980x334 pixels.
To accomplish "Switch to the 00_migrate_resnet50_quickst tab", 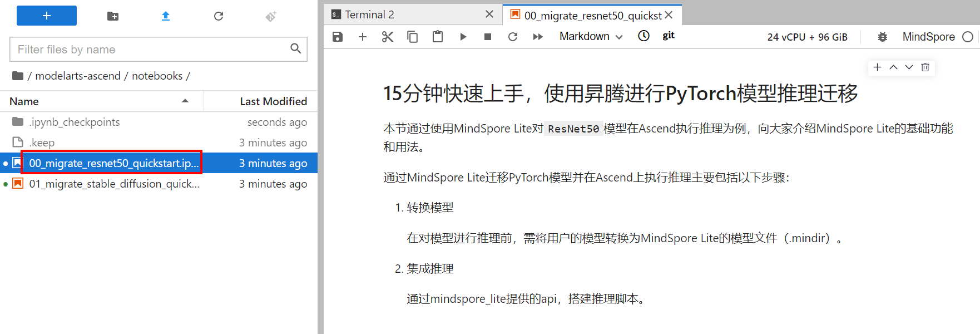I will pyautogui.click(x=593, y=16).
